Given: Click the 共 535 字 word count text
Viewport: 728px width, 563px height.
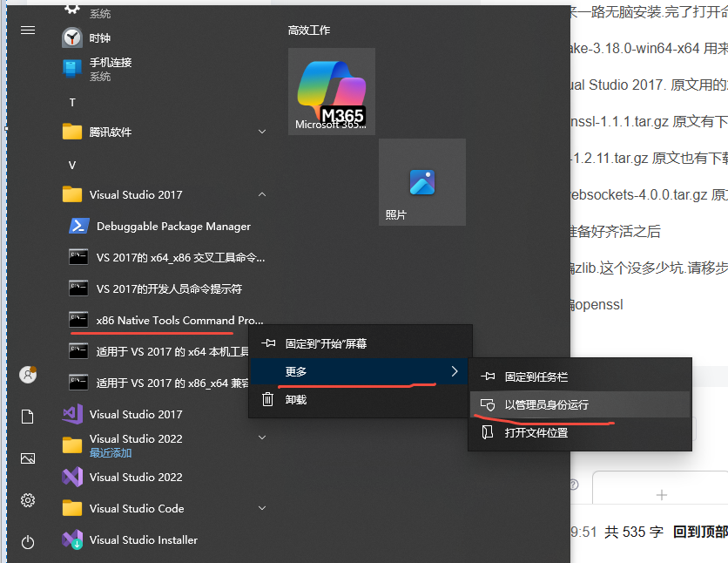Looking at the screenshot, I should pos(634,532).
